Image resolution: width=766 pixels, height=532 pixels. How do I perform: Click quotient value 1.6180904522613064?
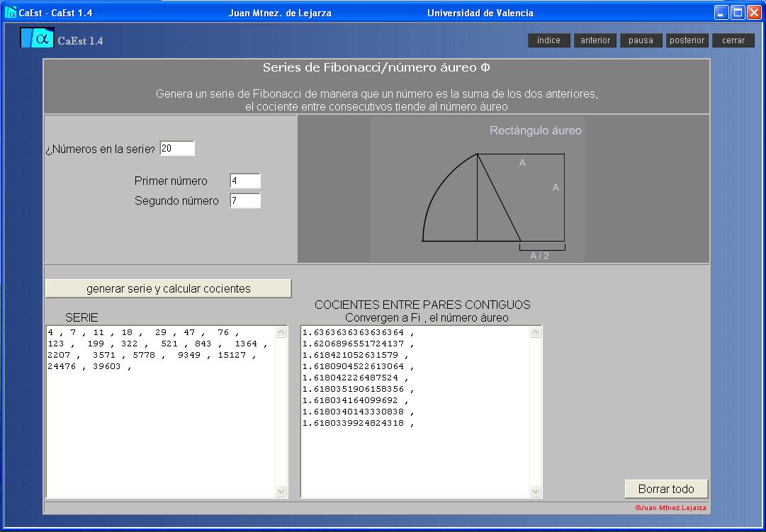(353, 366)
